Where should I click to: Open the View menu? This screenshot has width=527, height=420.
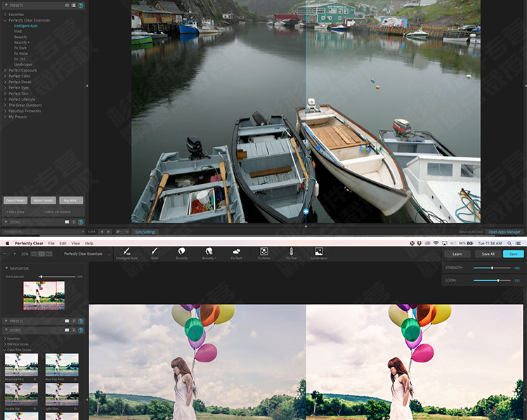(76, 243)
